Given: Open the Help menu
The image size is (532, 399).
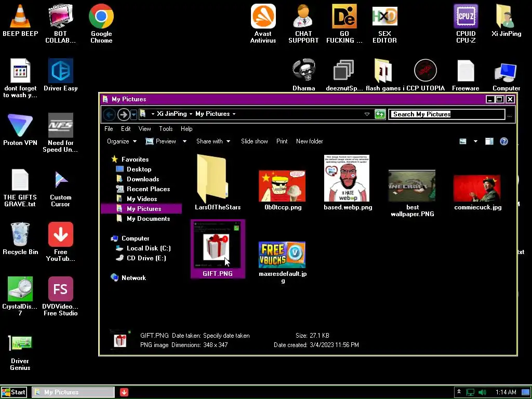Looking at the screenshot, I should (187, 129).
